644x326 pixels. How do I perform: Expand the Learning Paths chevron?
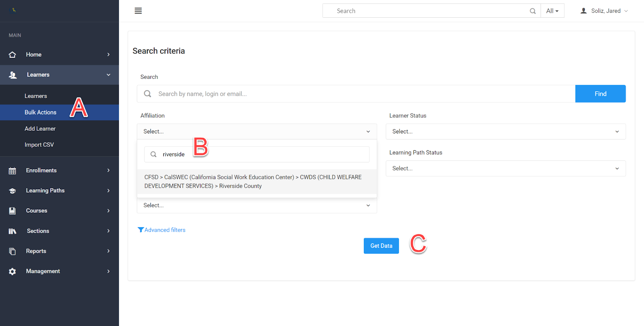(x=108, y=191)
